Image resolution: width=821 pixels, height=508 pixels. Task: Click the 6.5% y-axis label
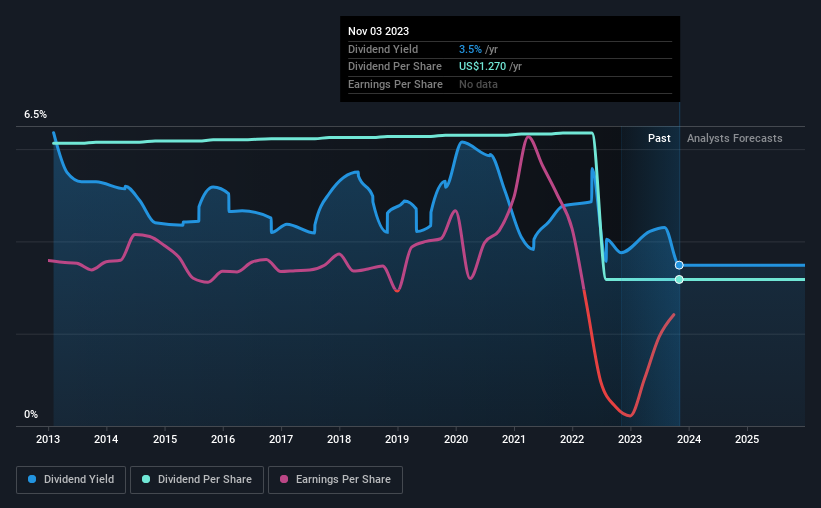coord(35,114)
